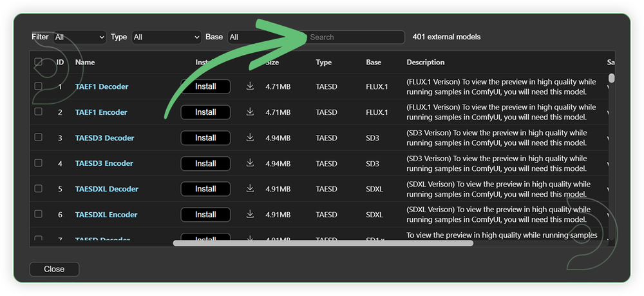Click the vertical scrollbar thumb
This screenshot has height=296, width=644.
pyautogui.click(x=612, y=78)
